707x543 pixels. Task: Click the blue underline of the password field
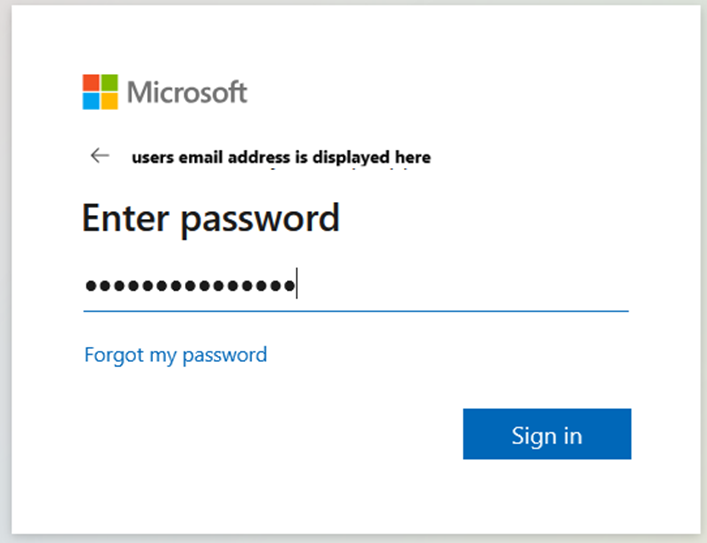[355, 311]
